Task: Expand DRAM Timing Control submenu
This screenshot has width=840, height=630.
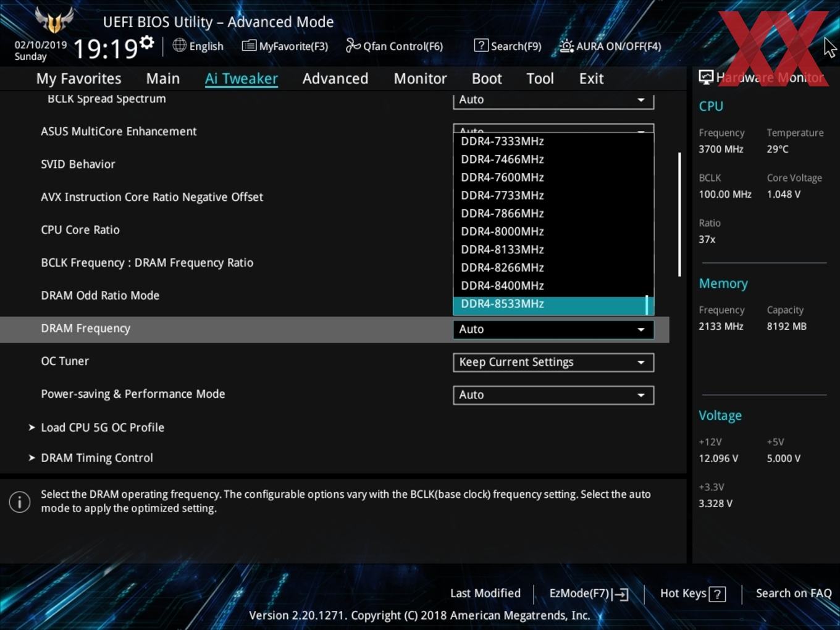Action: click(x=97, y=458)
